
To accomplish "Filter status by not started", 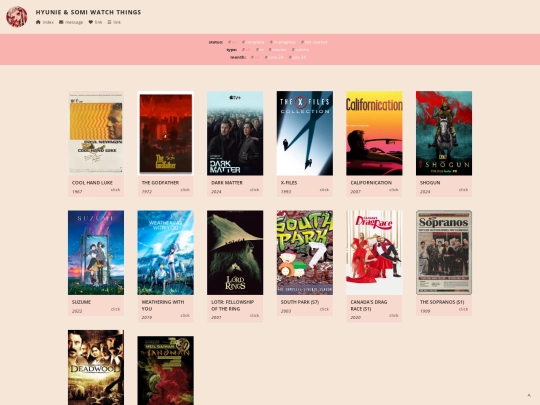I will [314, 42].
